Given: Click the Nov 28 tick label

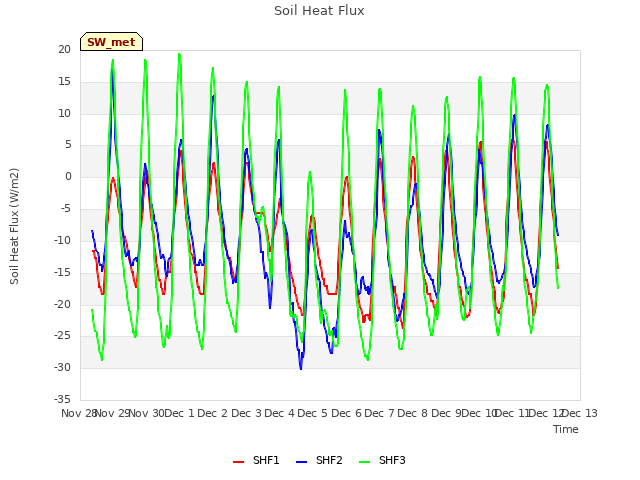Looking at the screenshot, I should click(x=79, y=413).
